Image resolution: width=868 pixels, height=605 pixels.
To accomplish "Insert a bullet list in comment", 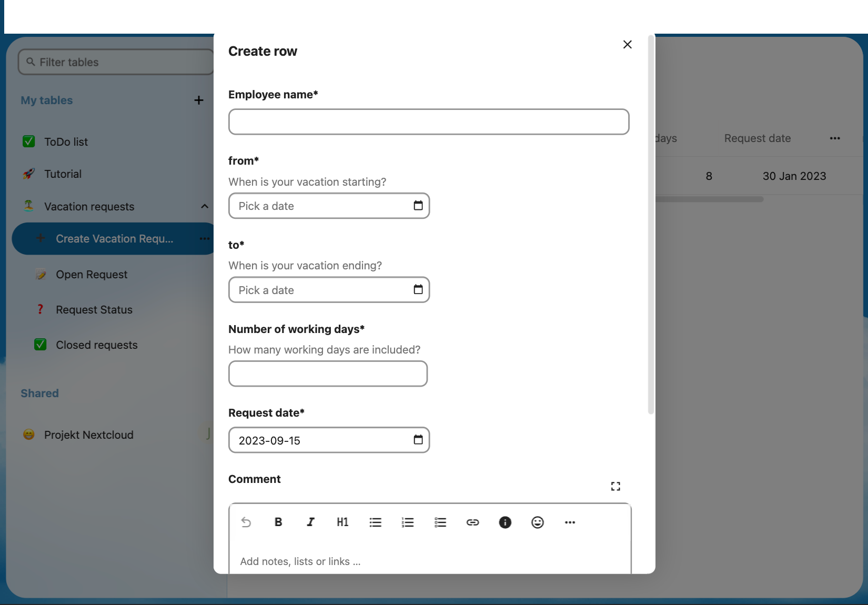I will (x=375, y=522).
